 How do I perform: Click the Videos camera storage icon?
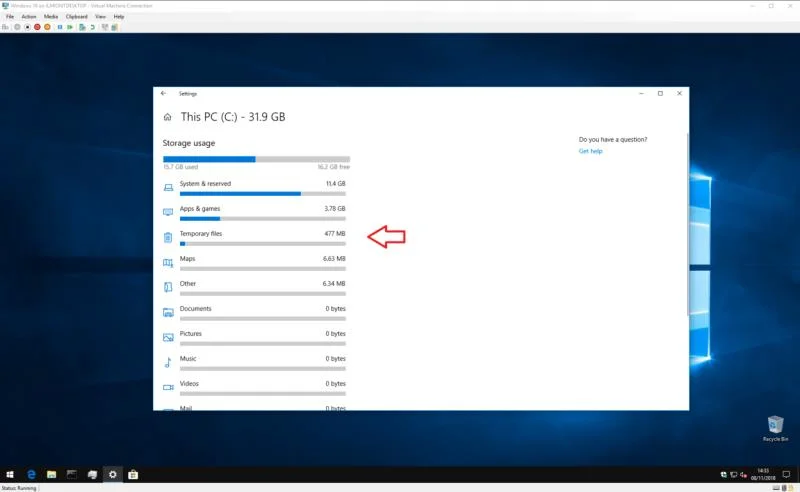tap(168, 387)
